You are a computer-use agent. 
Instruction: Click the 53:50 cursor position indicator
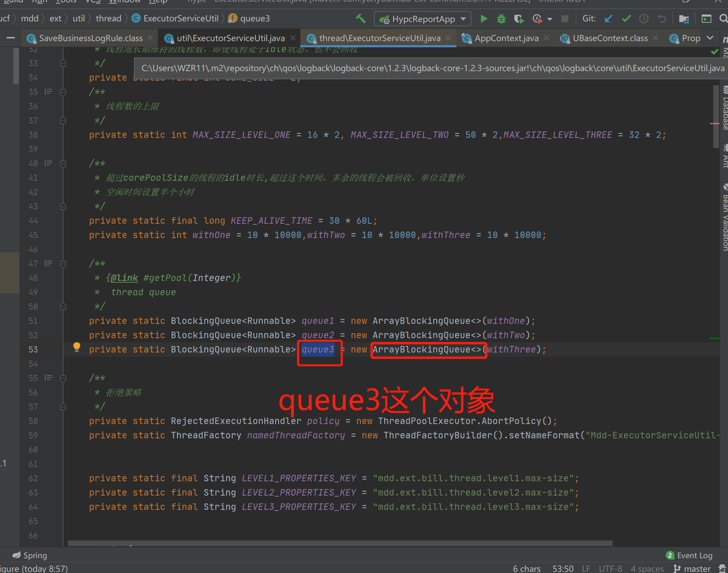click(563, 568)
